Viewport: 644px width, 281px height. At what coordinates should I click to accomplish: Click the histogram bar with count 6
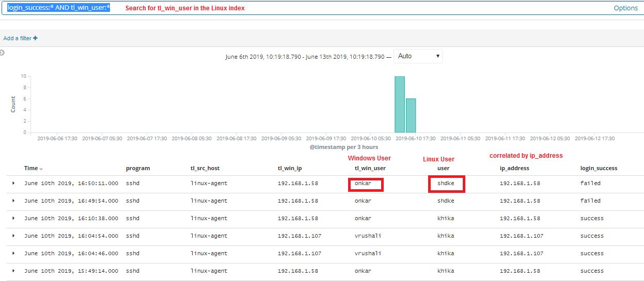tap(411, 115)
